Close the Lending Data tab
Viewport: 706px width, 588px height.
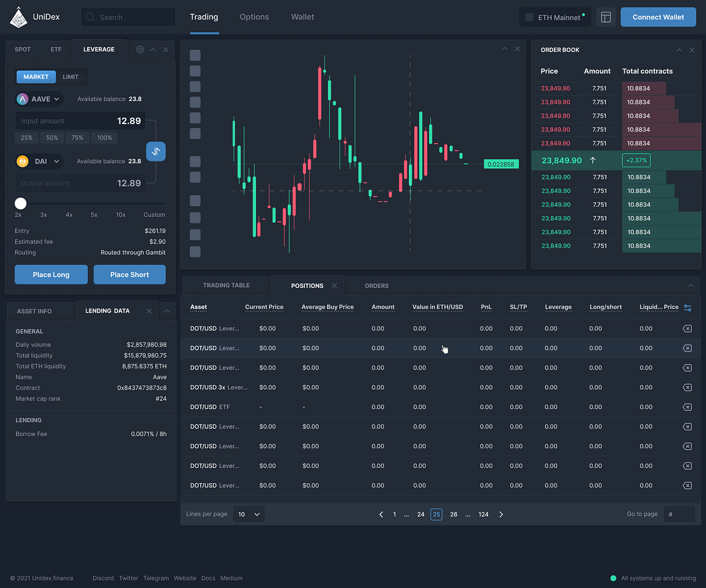(x=149, y=311)
